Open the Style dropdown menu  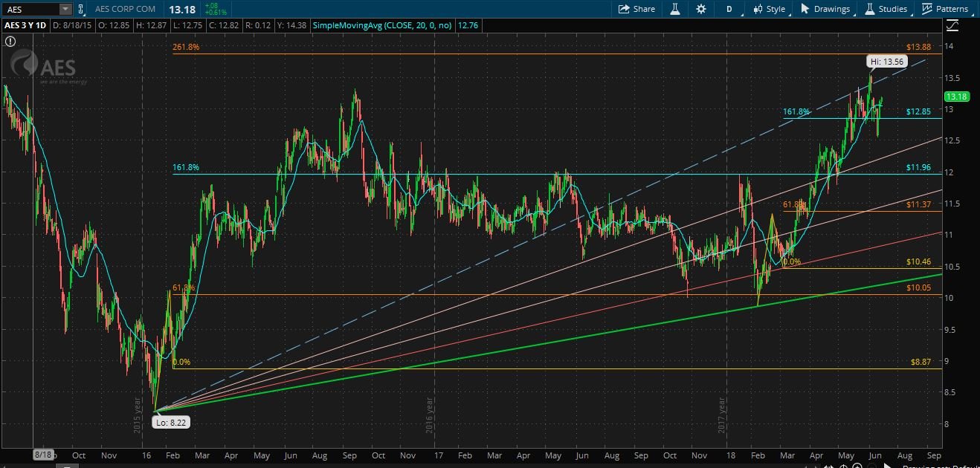[x=770, y=9]
